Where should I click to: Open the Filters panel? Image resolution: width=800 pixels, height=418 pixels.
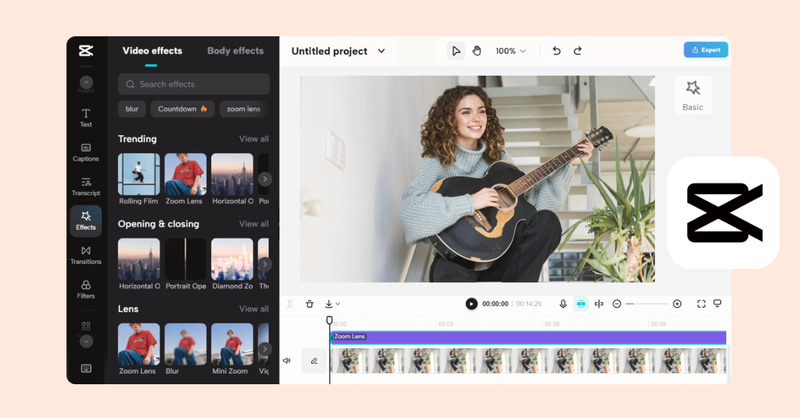click(x=86, y=288)
